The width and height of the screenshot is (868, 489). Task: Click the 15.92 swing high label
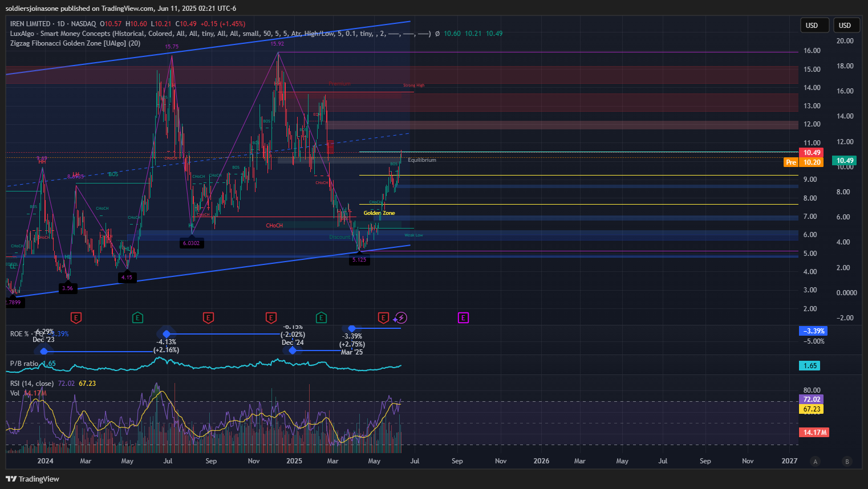coord(277,43)
